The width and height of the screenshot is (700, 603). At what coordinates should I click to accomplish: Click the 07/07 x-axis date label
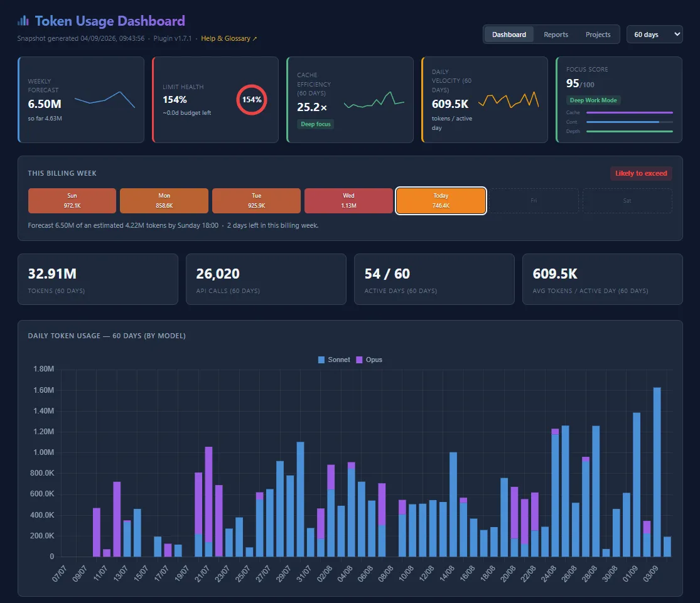pyautogui.click(x=59, y=573)
